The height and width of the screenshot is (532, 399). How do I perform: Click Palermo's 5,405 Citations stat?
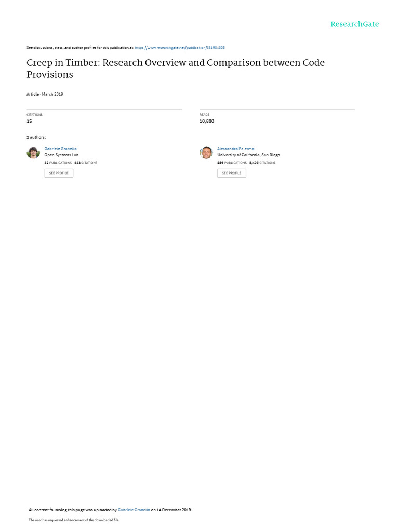(262, 163)
